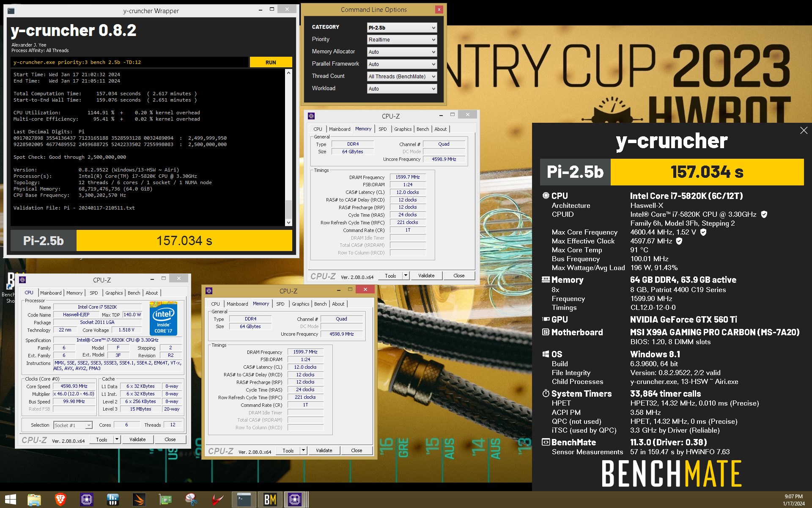This screenshot has height=508, width=812.
Task: Select SPD tab in top CPU-Z memory window
Action: click(x=382, y=129)
